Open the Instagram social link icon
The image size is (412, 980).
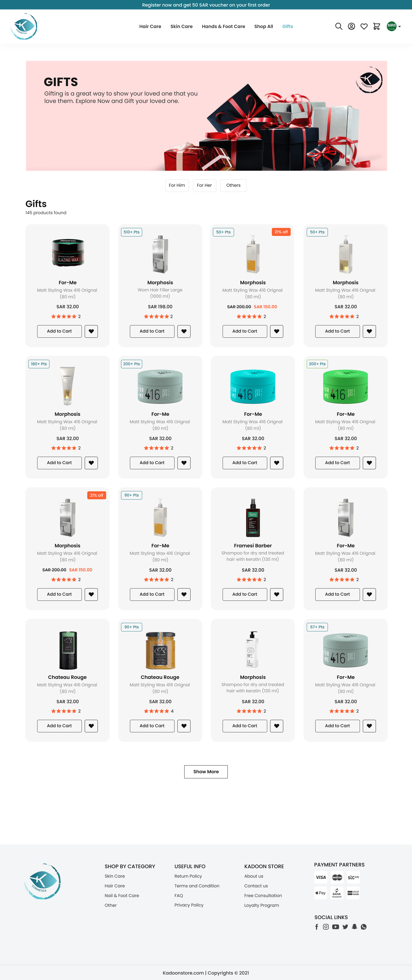326,927
